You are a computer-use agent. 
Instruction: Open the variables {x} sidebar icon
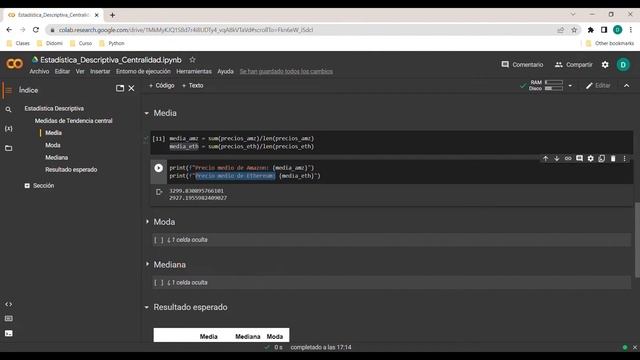click(8, 129)
